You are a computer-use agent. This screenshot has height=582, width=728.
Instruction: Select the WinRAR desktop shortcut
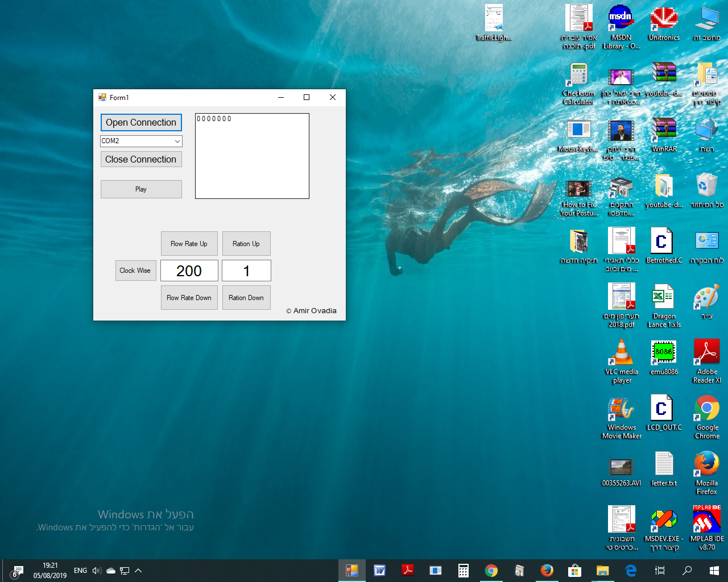tap(664, 135)
